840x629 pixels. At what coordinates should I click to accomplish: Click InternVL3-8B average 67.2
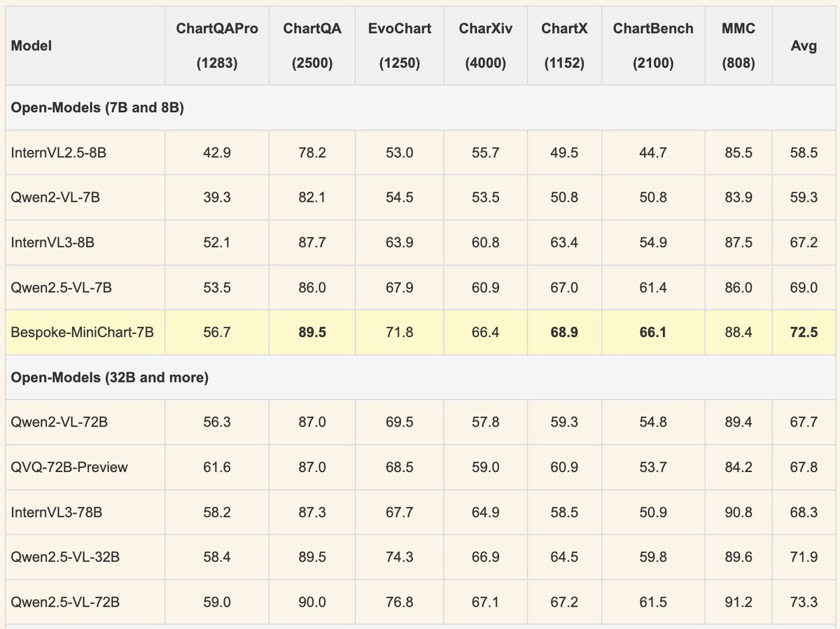(803, 242)
